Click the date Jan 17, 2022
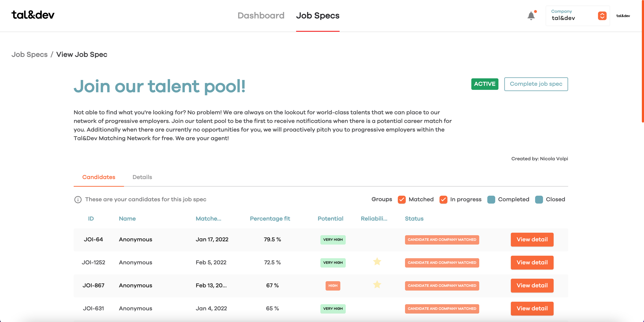Image resolution: width=644 pixels, height=322 pixels. tap(212, 240)
